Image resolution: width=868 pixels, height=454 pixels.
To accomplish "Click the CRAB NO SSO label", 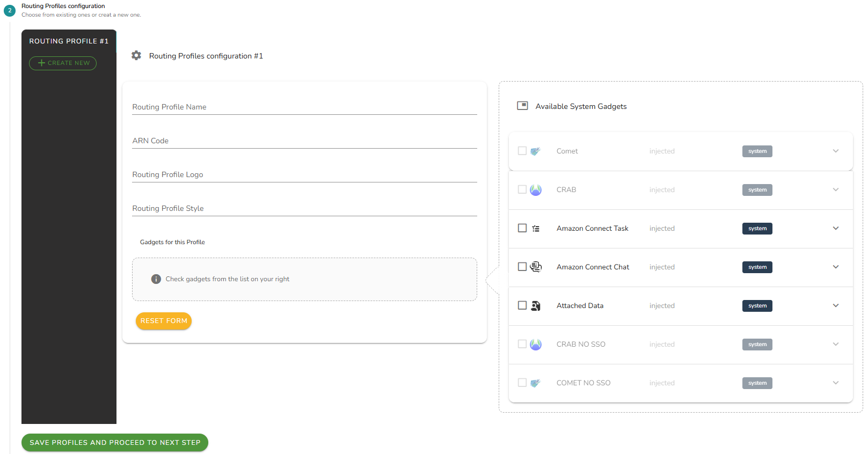I will 581,344.
